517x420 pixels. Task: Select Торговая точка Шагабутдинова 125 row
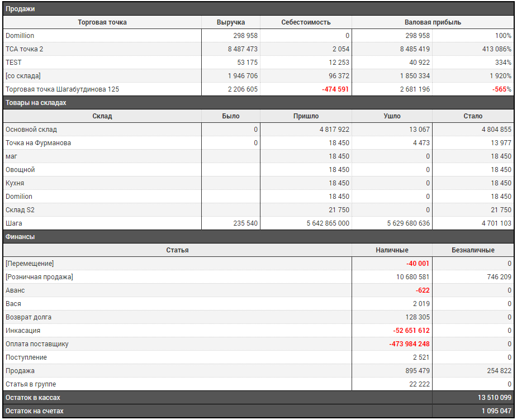(x=62, y=89)
